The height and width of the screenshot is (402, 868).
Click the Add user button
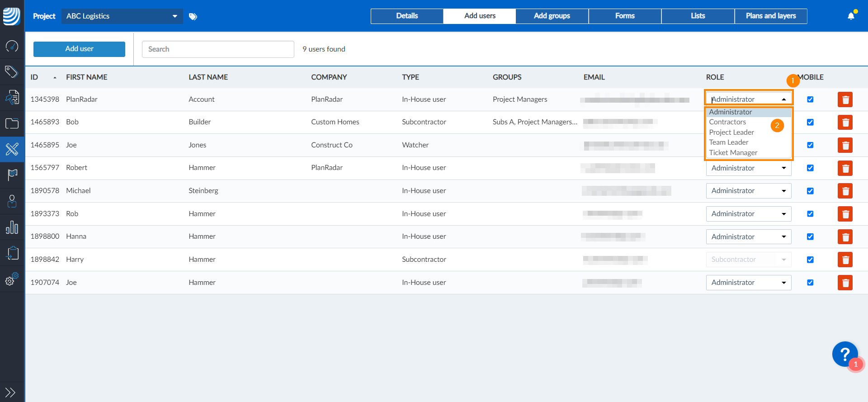pyautogui.click(x=79, y=49)
